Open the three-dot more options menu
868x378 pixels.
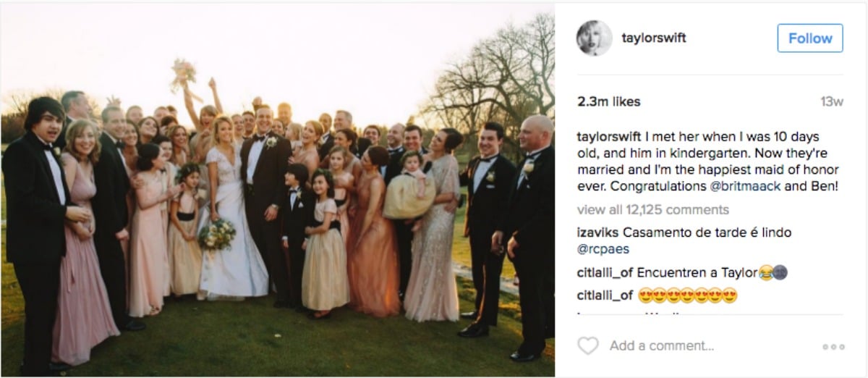[833, 347]
